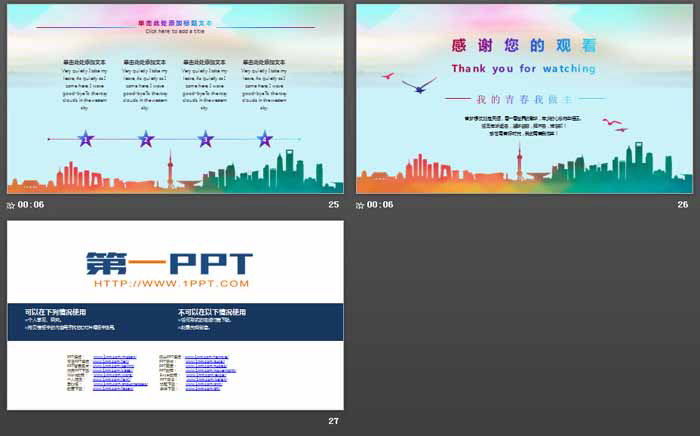700x436 pixels.
Task: Click the slide number 27 label
Action: (334, 421)
